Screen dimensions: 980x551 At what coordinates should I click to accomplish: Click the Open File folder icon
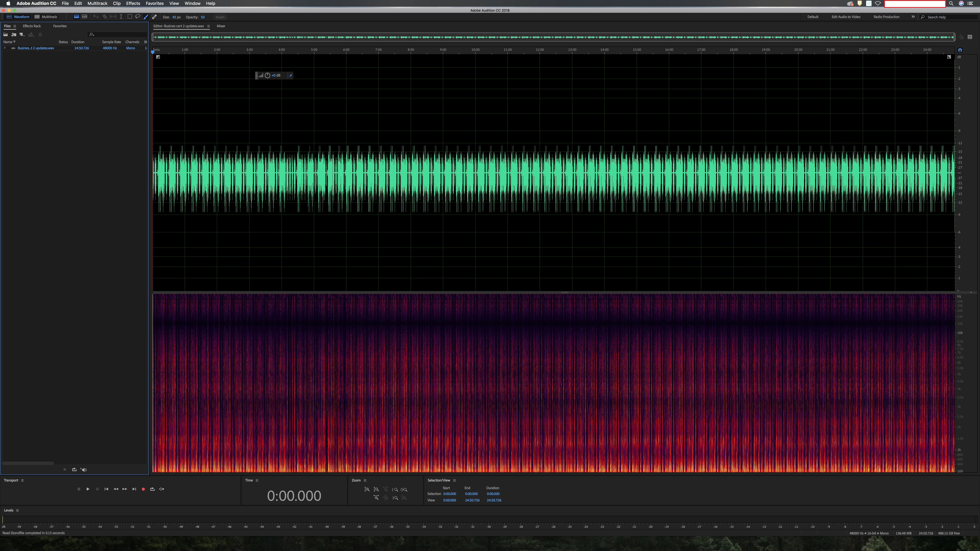[6, 35]
